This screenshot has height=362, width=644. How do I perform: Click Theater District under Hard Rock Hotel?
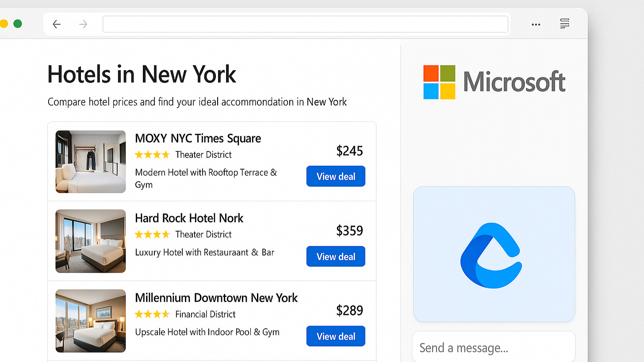click(203, 234)
